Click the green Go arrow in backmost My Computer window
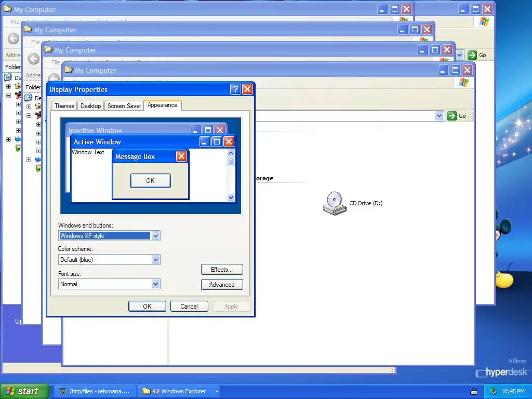The height and width of the screenshot is (399, 532). pos(472,55)
